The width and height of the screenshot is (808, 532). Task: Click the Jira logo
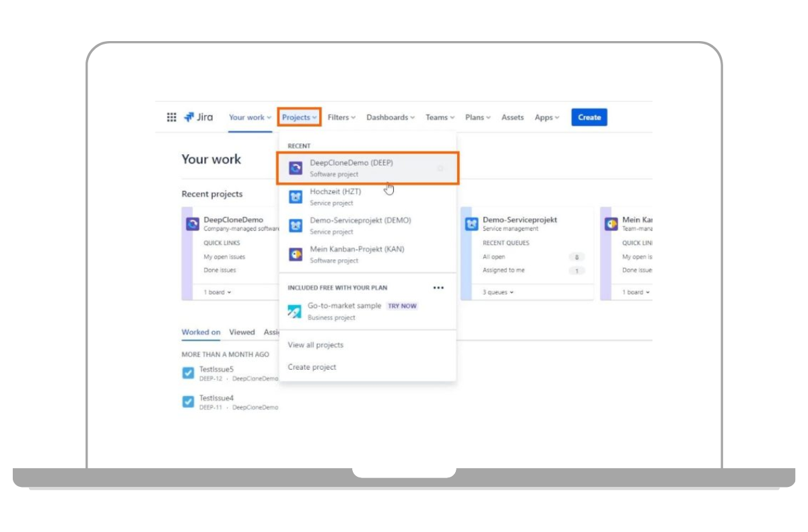click(198, 117)
